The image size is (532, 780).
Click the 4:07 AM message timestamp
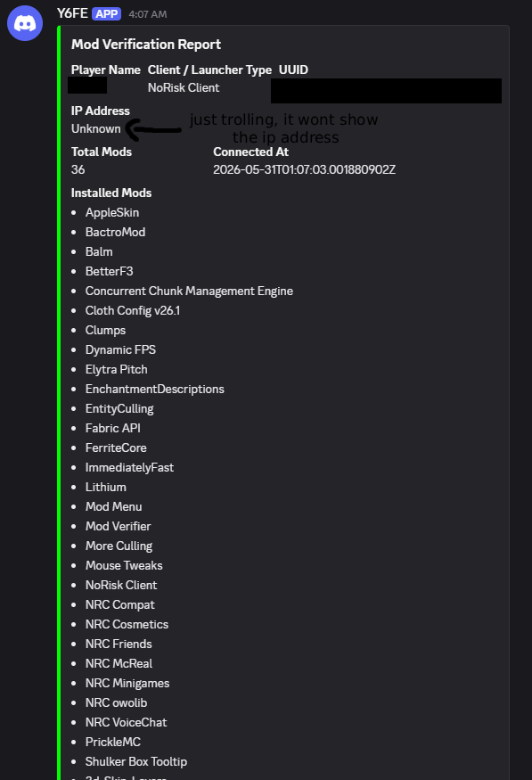coord(148,14)
